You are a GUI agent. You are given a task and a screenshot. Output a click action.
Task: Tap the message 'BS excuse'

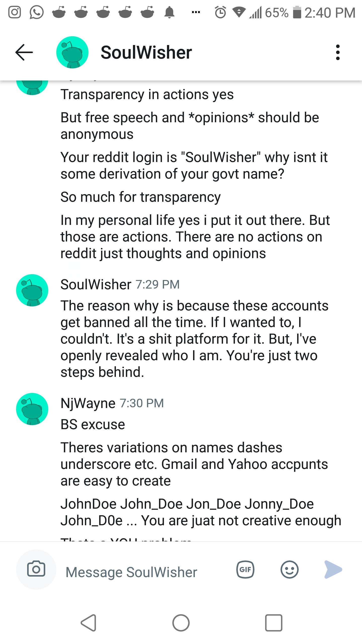pos(93,424)
